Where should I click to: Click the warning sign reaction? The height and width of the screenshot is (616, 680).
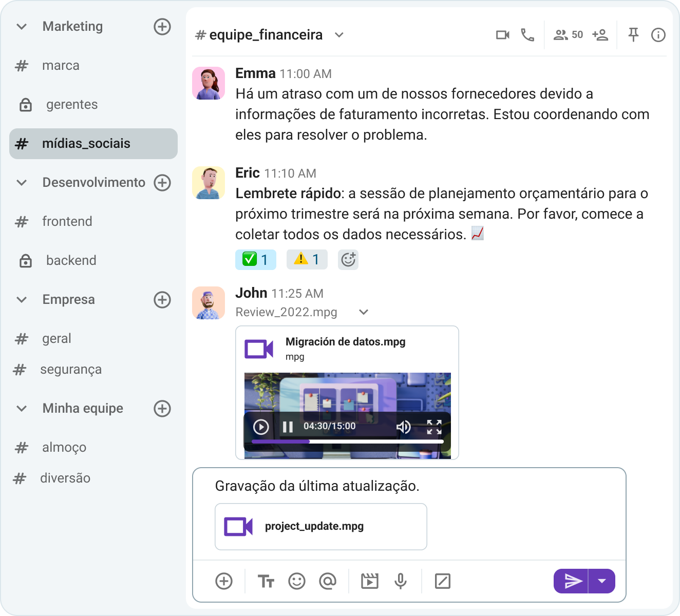[x=307, y=260]
